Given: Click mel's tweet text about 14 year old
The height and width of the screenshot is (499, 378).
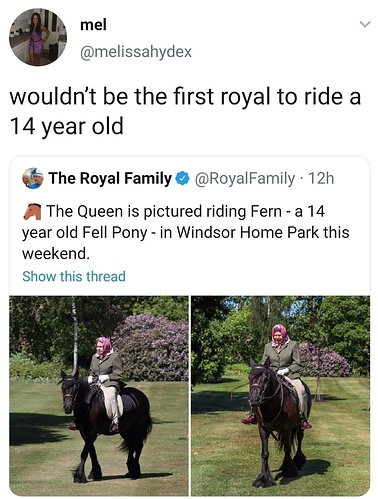Looking at the screenshot, I should point(185,111).
